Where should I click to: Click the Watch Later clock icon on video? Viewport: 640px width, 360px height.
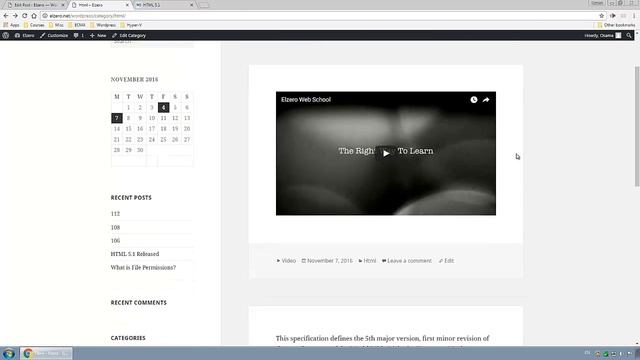(473, 100)
